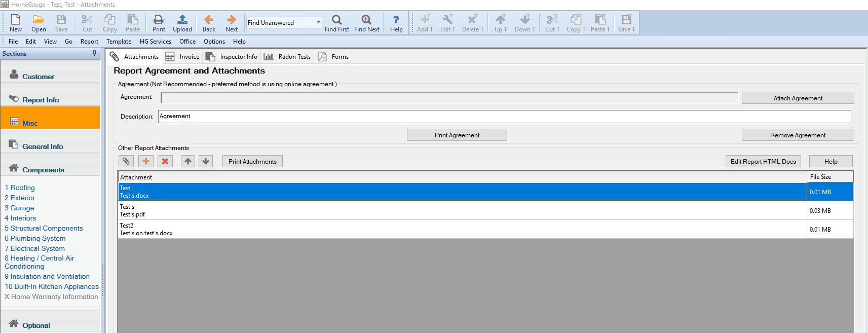This screenshot has width=868, height=333.
Task: Click the paperclip attach file icon
Action: (126, 161)
